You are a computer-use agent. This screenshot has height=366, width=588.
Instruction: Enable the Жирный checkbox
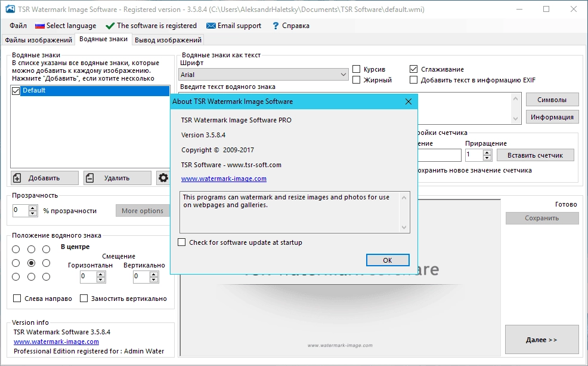(357, 80)
